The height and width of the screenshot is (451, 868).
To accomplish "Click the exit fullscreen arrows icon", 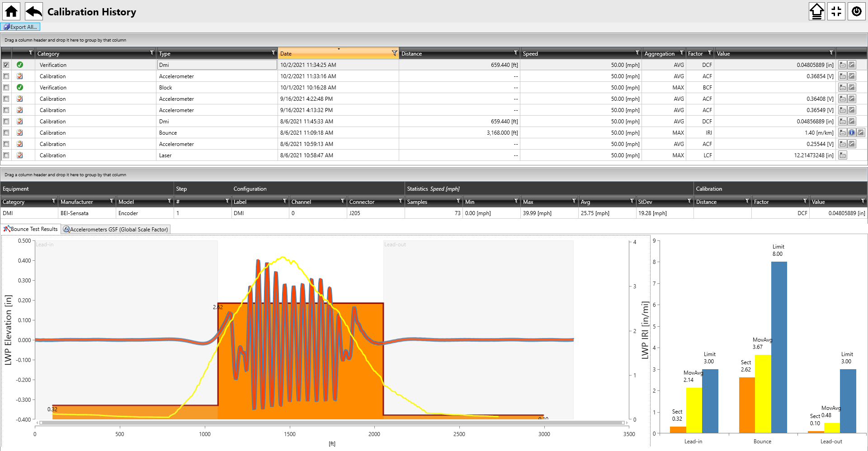I will (836, 11).
